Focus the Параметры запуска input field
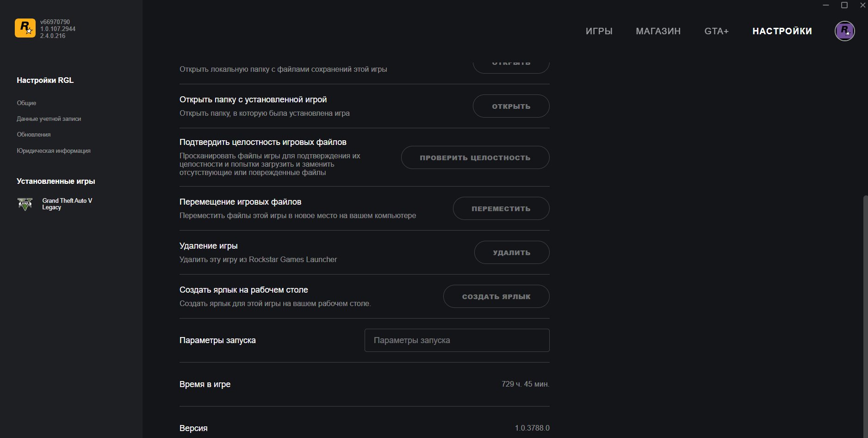Viewport: 868px width, 438px height. coord(457,340)
